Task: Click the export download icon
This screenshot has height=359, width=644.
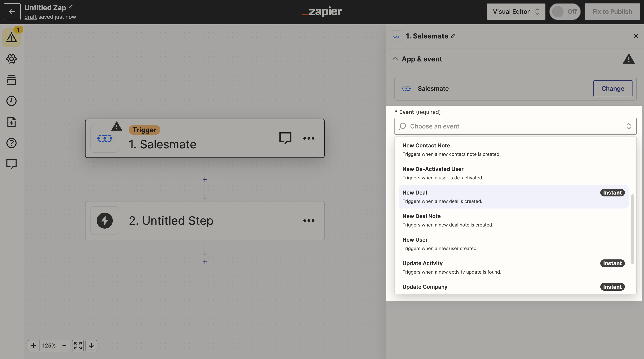Action: pyautogui.click(x=91, y=346)
